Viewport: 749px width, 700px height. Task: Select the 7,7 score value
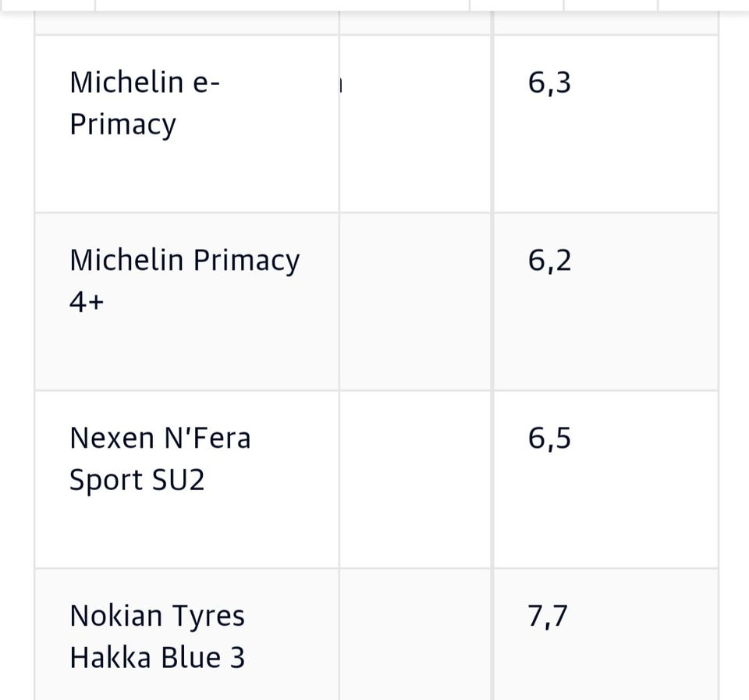pyautogui.click(x=548, y=616)
